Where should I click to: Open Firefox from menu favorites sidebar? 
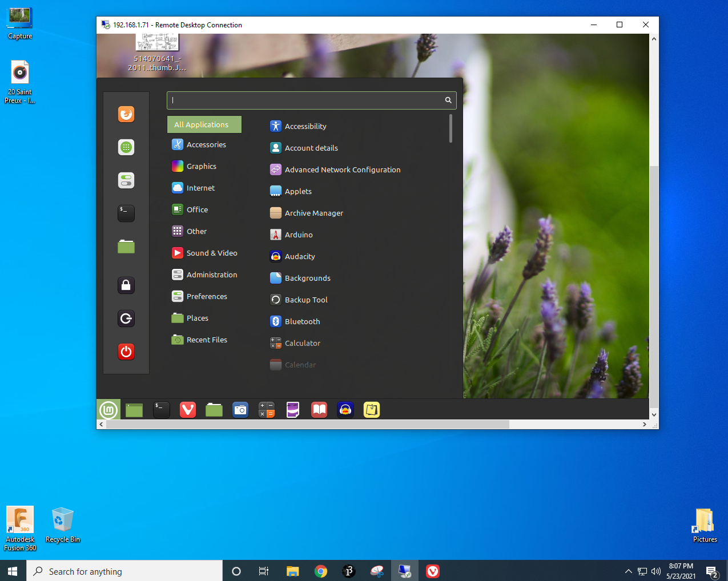point(126,114)
